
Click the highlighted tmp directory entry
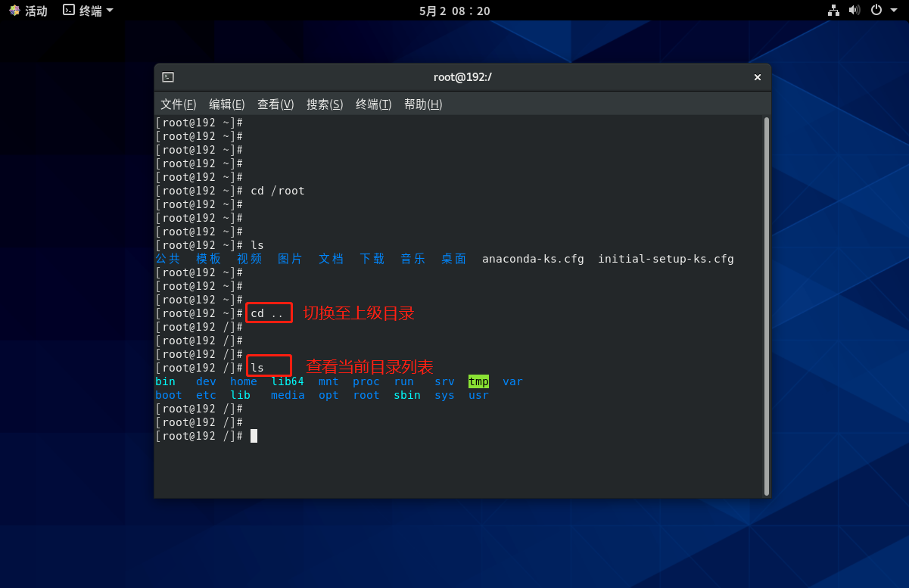478,381
